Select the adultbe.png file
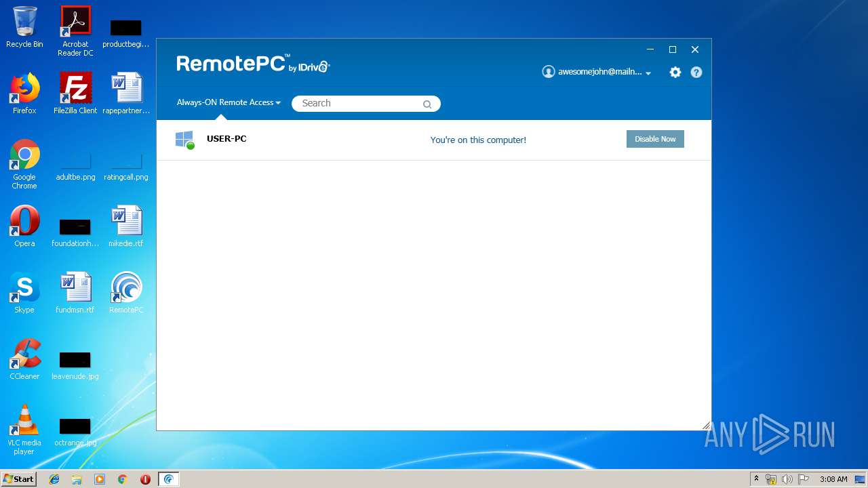Viewport: 868px width, 488px height. click(75, 167)
